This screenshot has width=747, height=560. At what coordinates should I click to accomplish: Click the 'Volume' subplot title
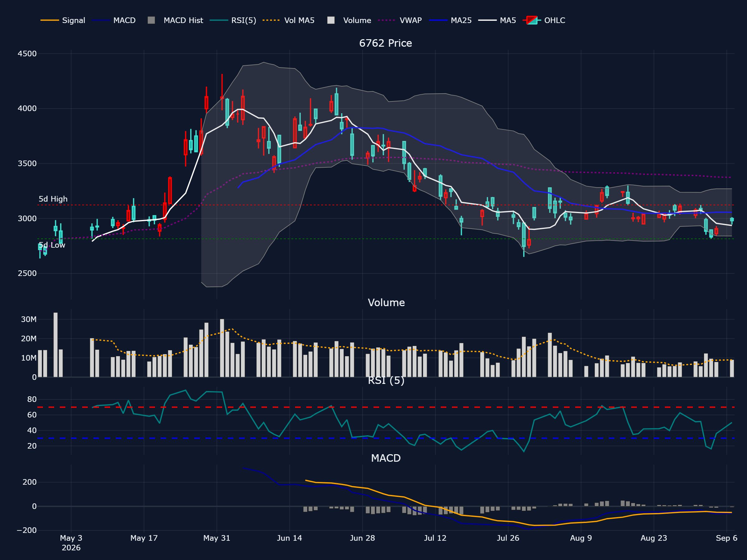(x=386, y=302)
